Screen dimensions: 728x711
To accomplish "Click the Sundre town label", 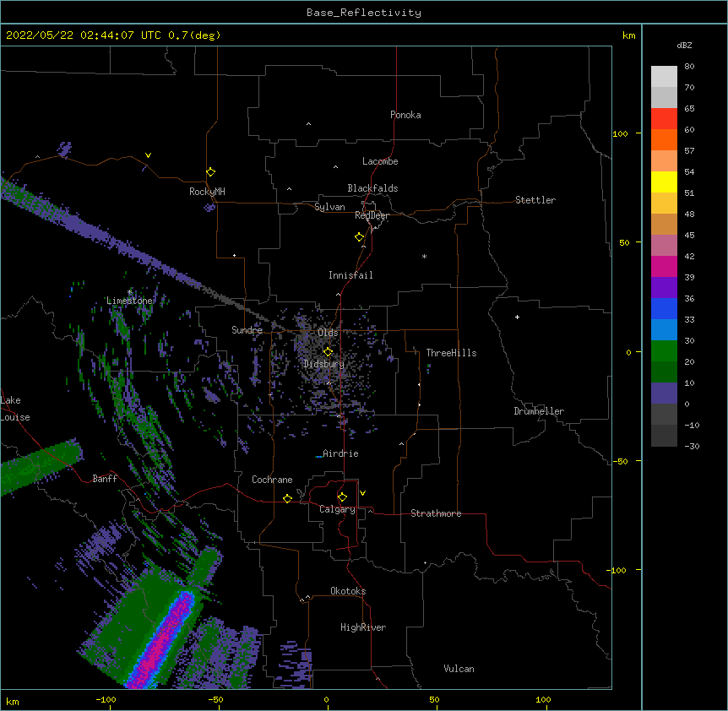I will pyautogui.click(x=247, y=330).
